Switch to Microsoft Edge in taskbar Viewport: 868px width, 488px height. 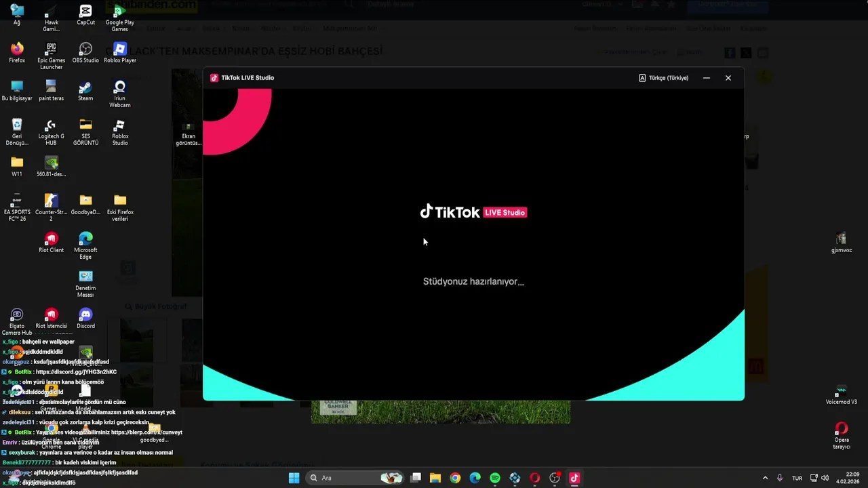475,478
